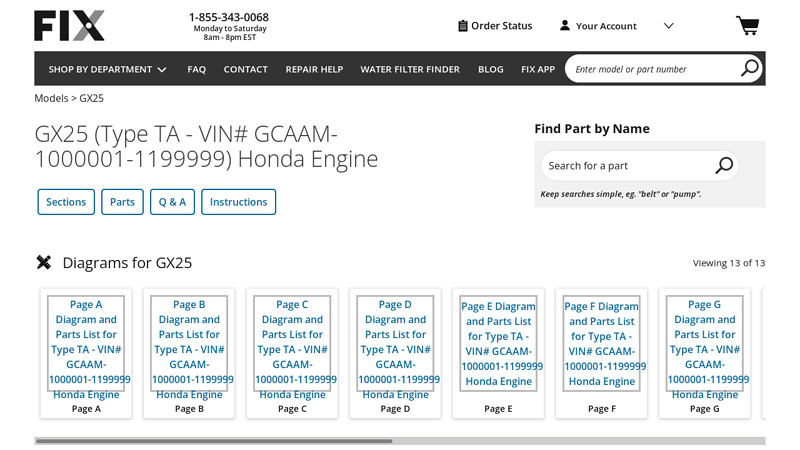Open the Instructions button
The height and width of the screenshot is (450, 800).
pyautogui.click(x=238, y=202)
